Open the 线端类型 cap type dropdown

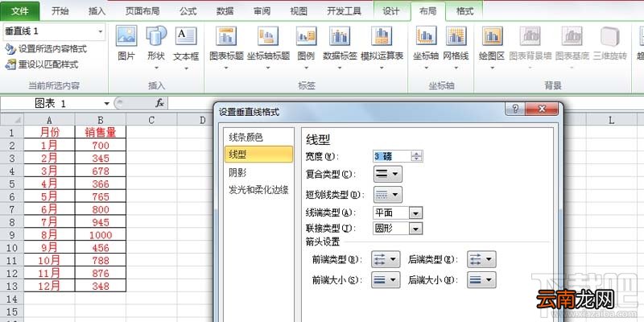click(x=416, y=213)
